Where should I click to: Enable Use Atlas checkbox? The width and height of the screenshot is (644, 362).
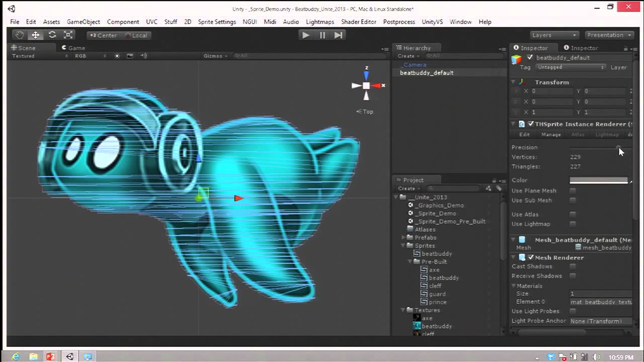[x=573, y=214]
